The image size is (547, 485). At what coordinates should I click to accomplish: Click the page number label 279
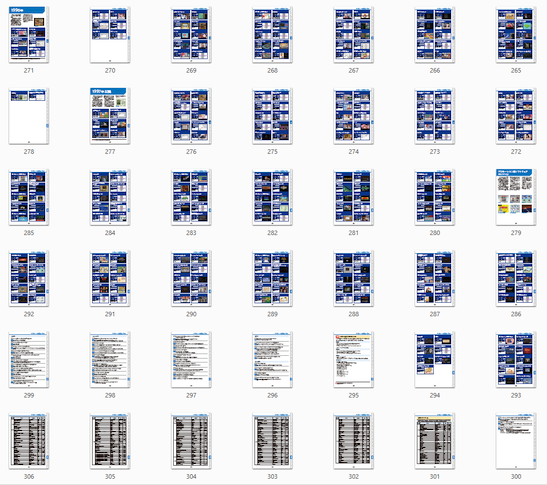pyautogui.click(x=516, y=233)
